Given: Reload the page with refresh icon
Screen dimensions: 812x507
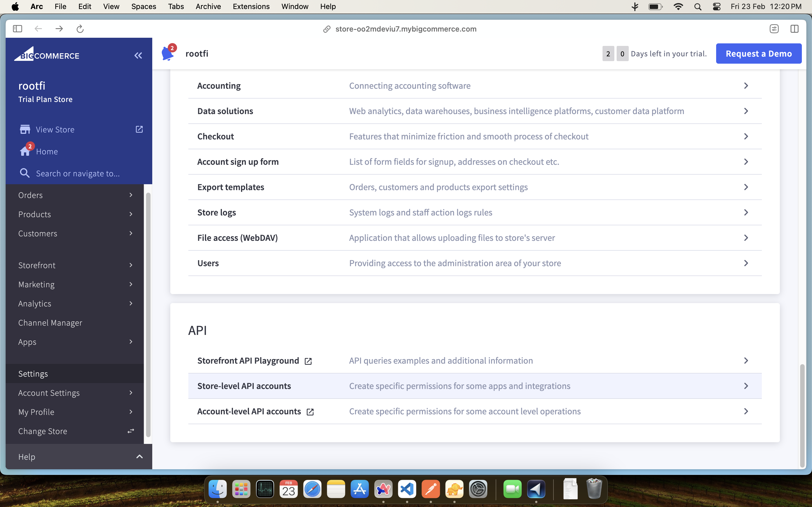Looking at the screenshot, I should click(80, 29).
